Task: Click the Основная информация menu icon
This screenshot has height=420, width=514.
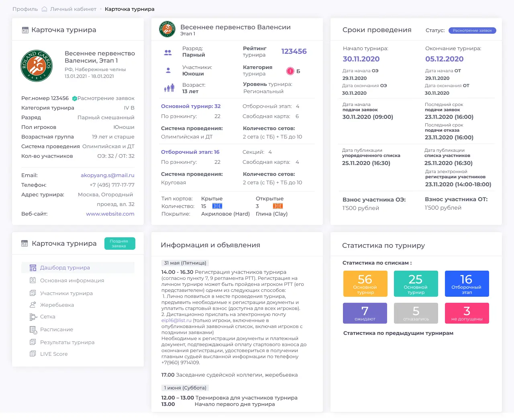Action: coord(33,281)
